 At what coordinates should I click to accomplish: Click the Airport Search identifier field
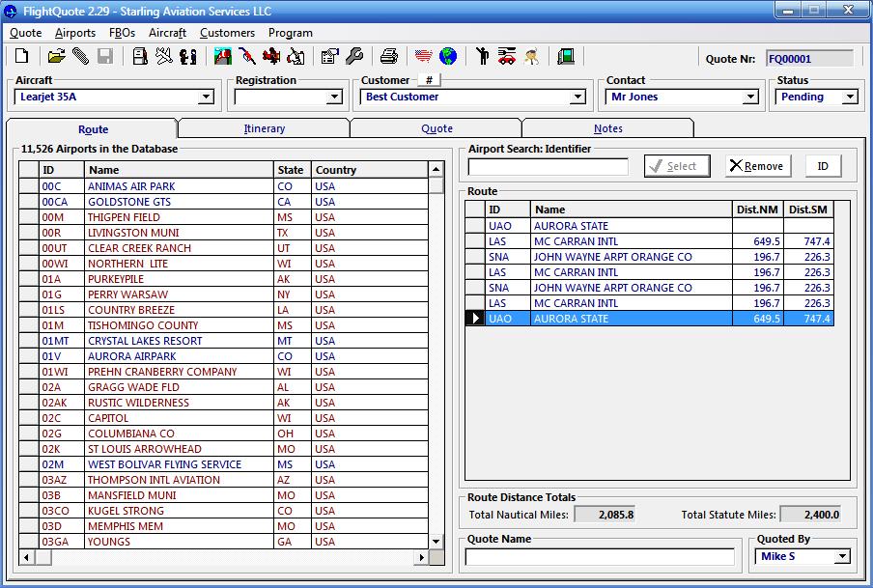(x=548, y=167)
